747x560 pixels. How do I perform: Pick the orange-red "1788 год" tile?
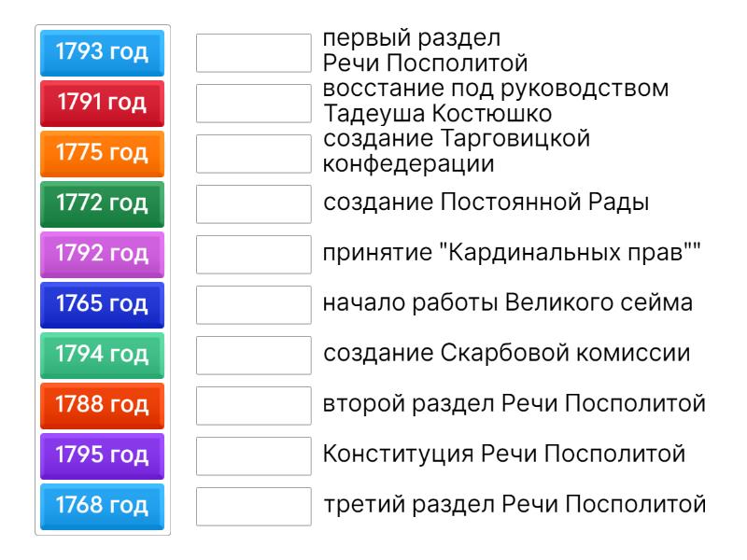[x=103, y=405]
